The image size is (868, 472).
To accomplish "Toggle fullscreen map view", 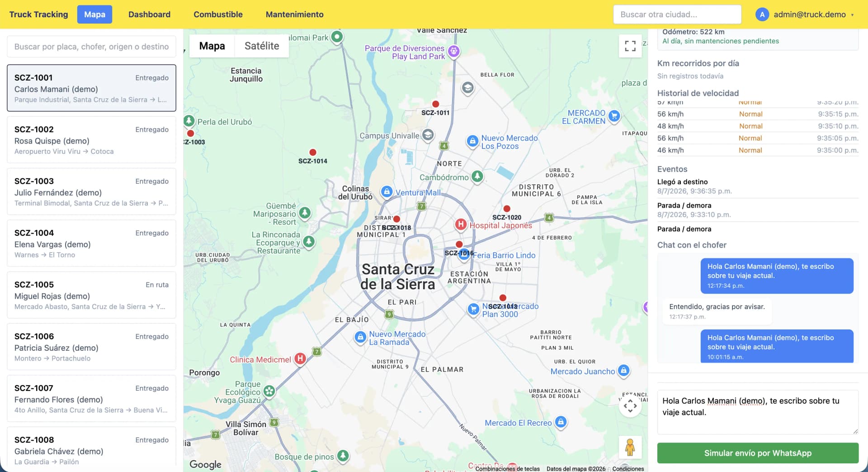I will [x=630, y=46].
